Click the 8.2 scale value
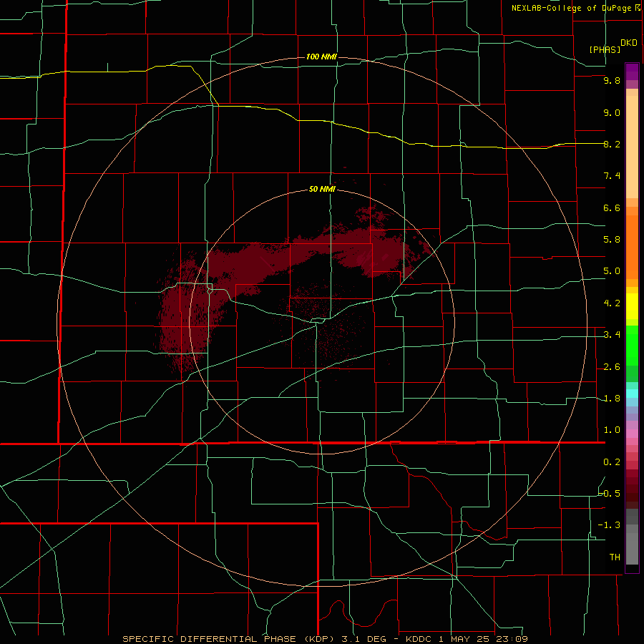Image resolution: width=644 pixels, height=644 pixels. coord(612,144)
